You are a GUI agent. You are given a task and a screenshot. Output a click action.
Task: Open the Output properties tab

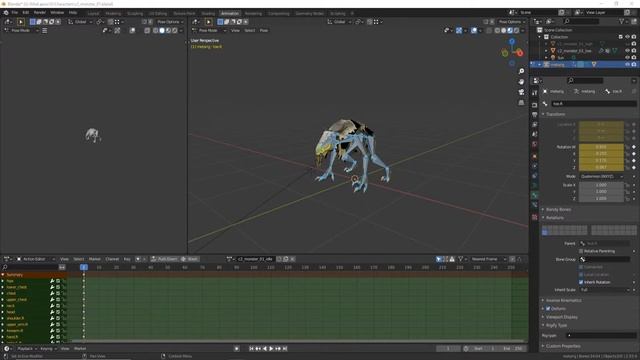point(535,115)
